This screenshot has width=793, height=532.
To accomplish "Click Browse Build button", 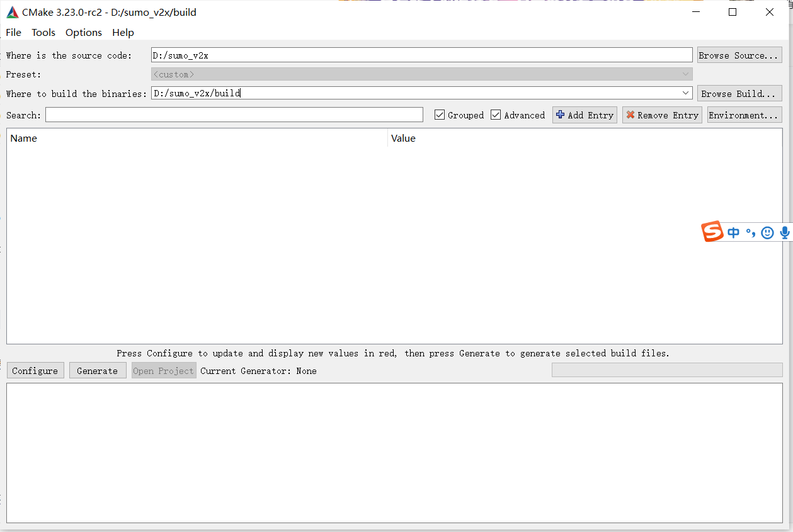I will click(x=739, y=94).
